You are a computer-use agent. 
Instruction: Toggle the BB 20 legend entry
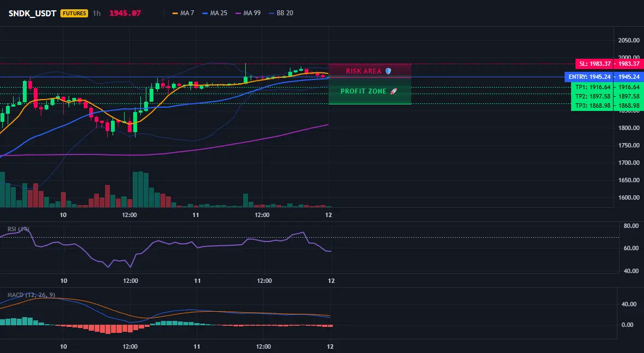(x=281, y=13)
